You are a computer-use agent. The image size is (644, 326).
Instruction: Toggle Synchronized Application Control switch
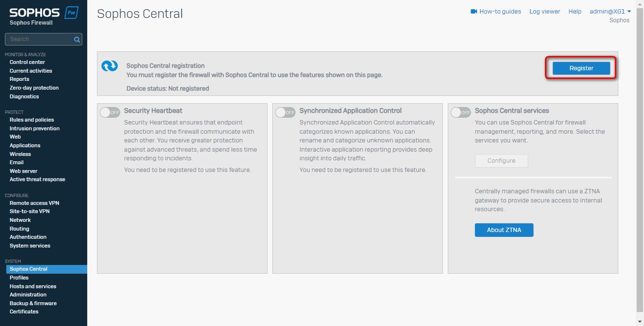coord(285,112)
